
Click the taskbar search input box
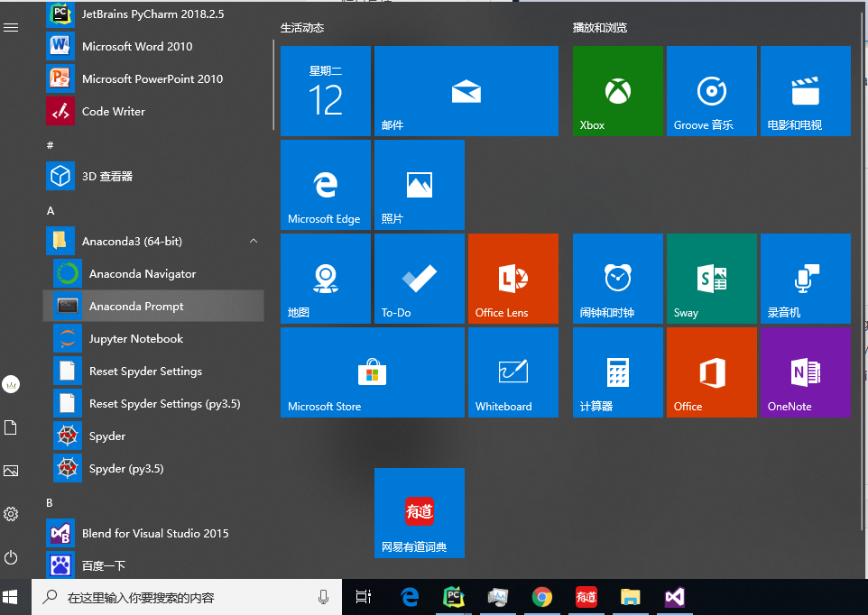tap(180, 597)
